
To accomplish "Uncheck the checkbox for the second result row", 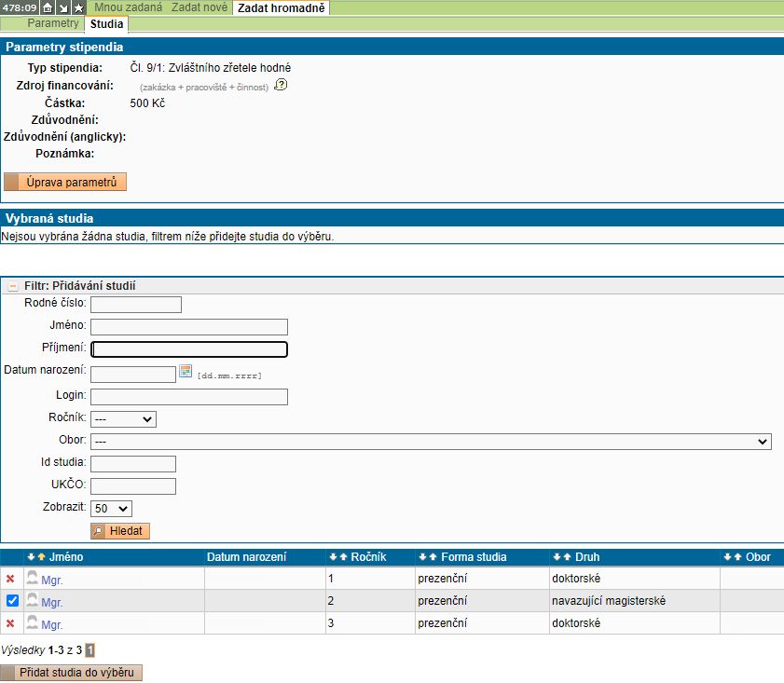I will pos(12,601).
